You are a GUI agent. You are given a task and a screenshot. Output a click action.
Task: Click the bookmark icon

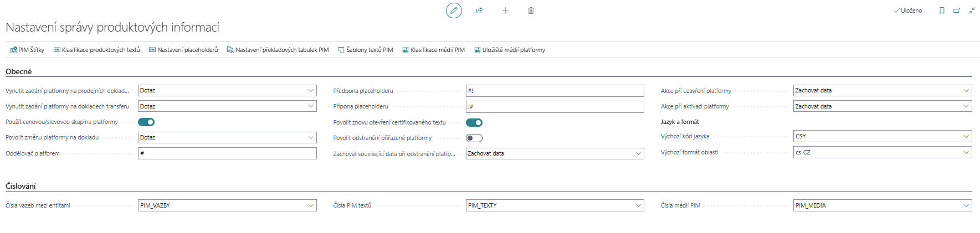[x=942, y=11]
